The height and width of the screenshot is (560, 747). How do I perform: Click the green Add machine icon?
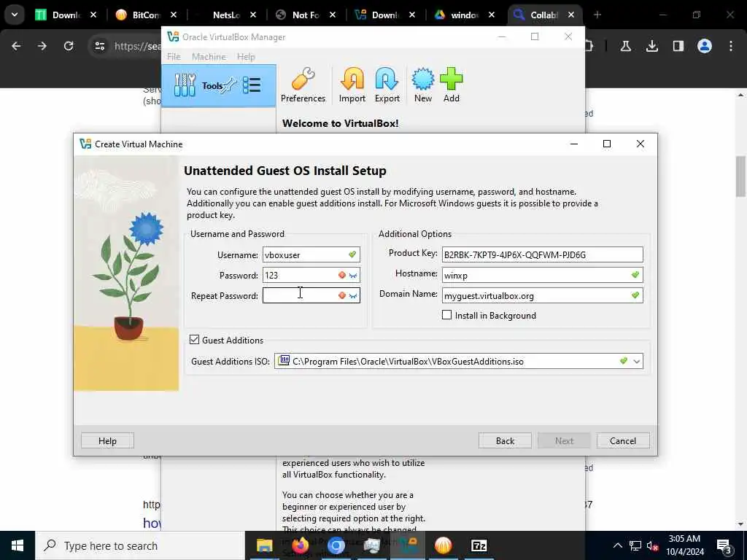[451, 86]
